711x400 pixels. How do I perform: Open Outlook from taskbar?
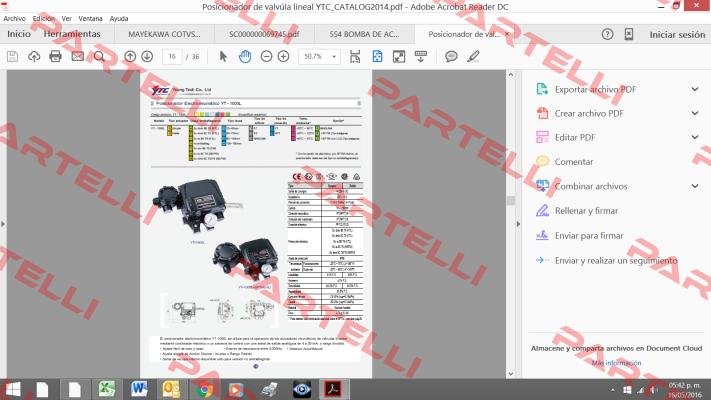point(171,390)
